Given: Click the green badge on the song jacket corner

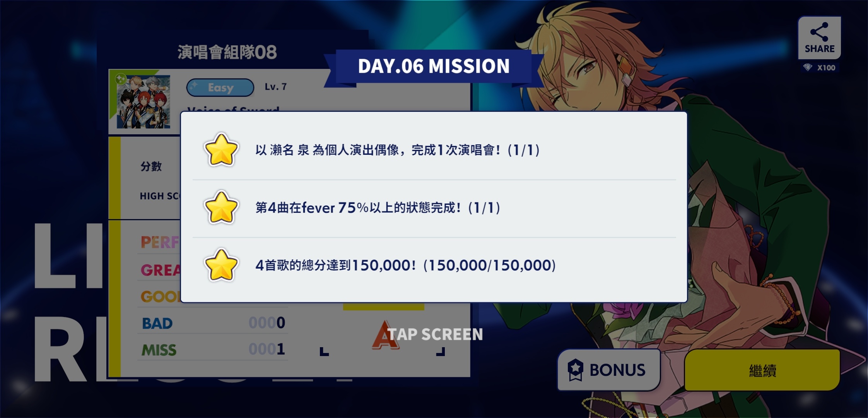Looking at the screenshot, I should tap(121, 79).
